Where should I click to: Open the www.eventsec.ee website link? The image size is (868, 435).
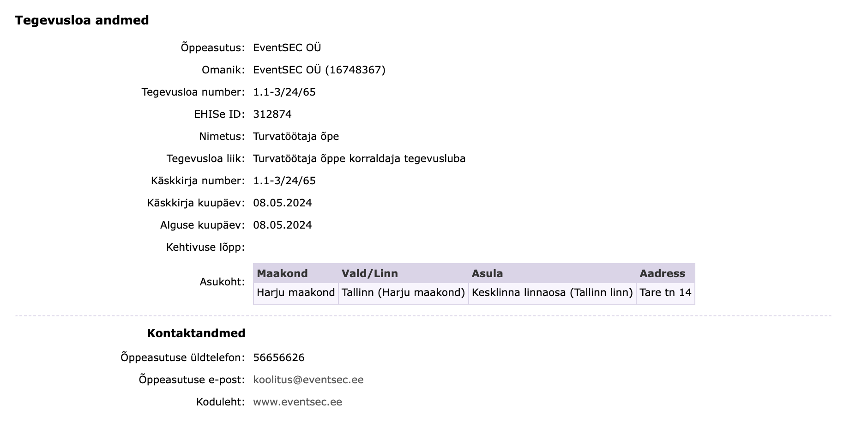click(x=298, y=402)
